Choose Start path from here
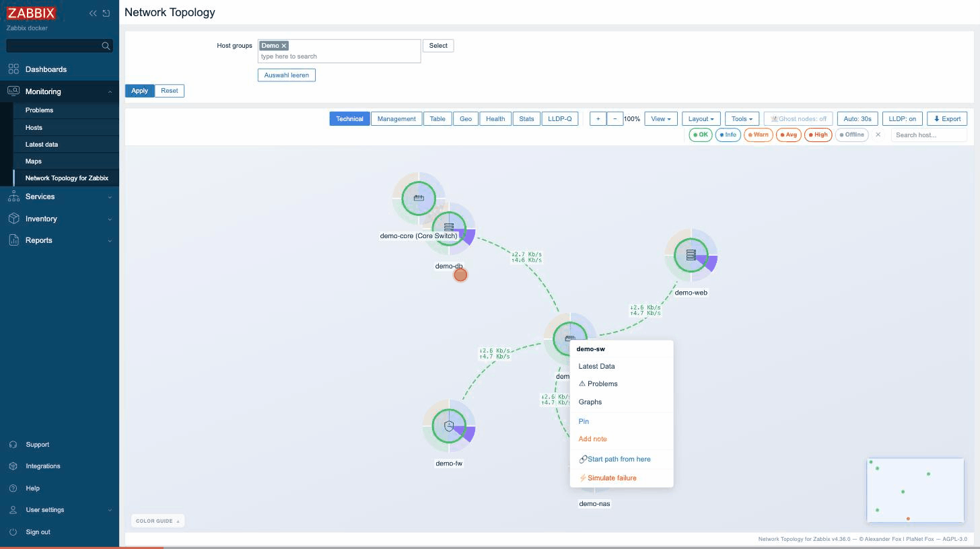Viewport: 980px width, 549px height. point(621,460)
